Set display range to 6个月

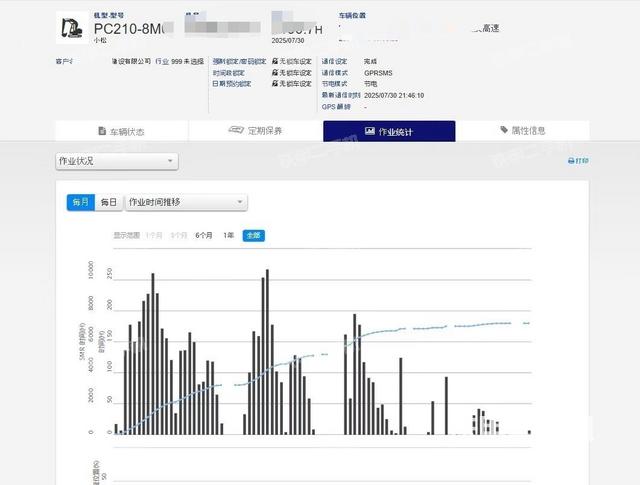pyautogui.click(x=203, y=235)
